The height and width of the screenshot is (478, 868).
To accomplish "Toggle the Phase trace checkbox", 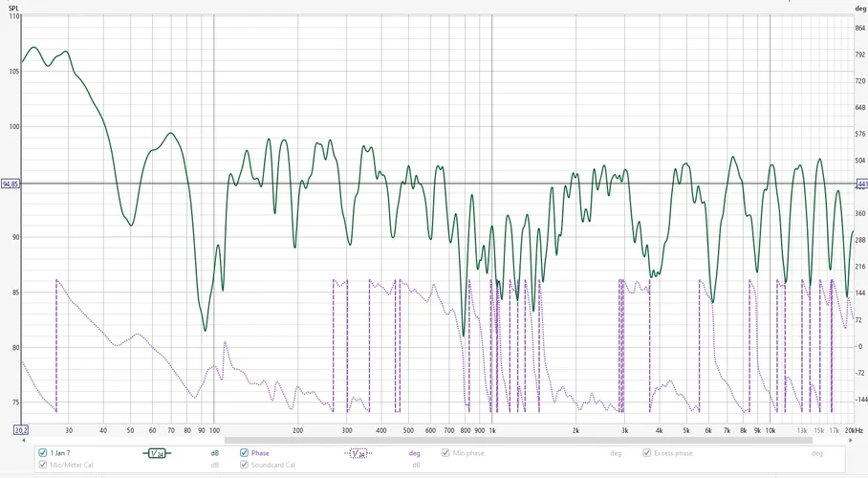I will click(244, 452).
